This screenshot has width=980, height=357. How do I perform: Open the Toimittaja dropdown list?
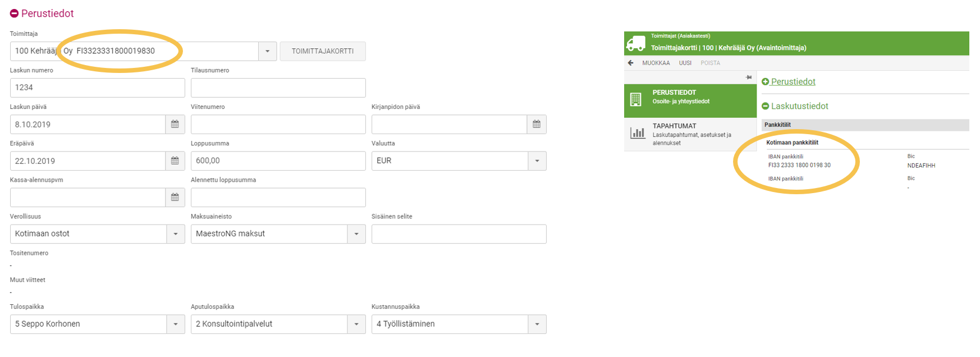click(267, 51)
